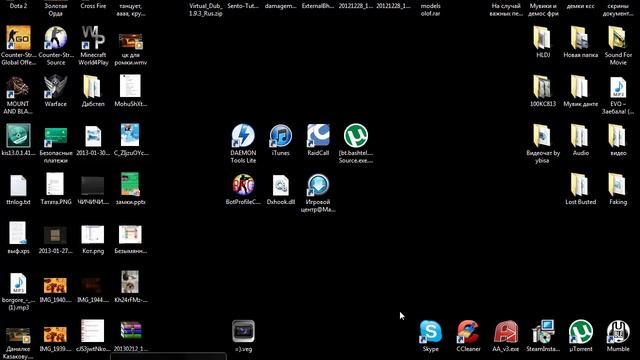Image resolution: width=640 pixels, height=360 pixels.
Task: Open Minecraft World4Play shortcut
Action: tap(93, 38)
